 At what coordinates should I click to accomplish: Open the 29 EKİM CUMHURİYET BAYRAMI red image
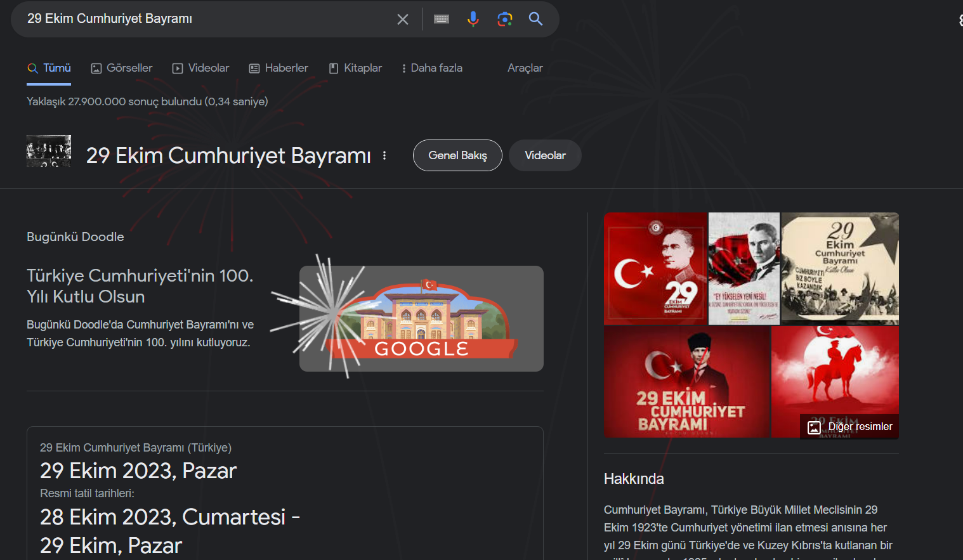[x=686, y=382]
